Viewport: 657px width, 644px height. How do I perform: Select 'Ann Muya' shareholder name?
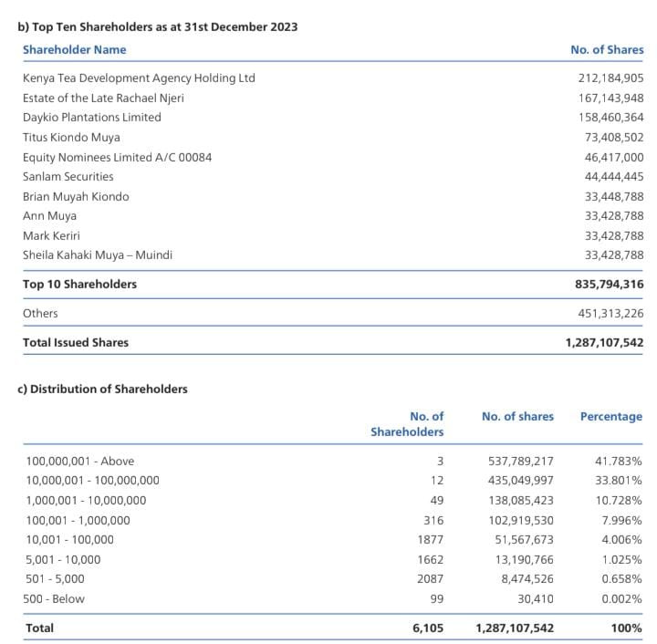[49, 216]
